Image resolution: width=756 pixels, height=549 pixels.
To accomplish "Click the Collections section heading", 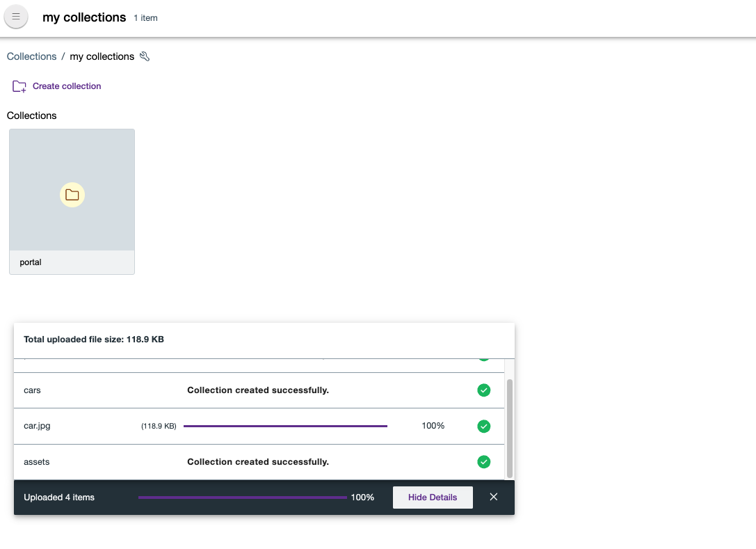I will tap(31, 116).
